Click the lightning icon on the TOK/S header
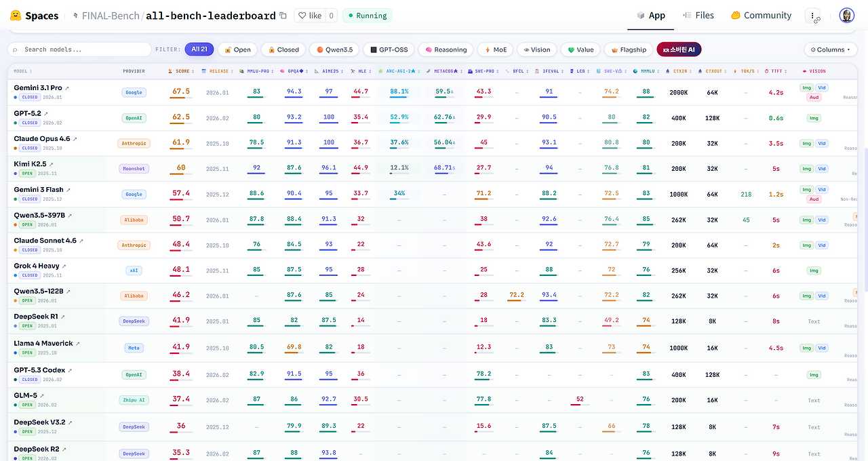Viewport: 868px width, 461px height. 735,71
